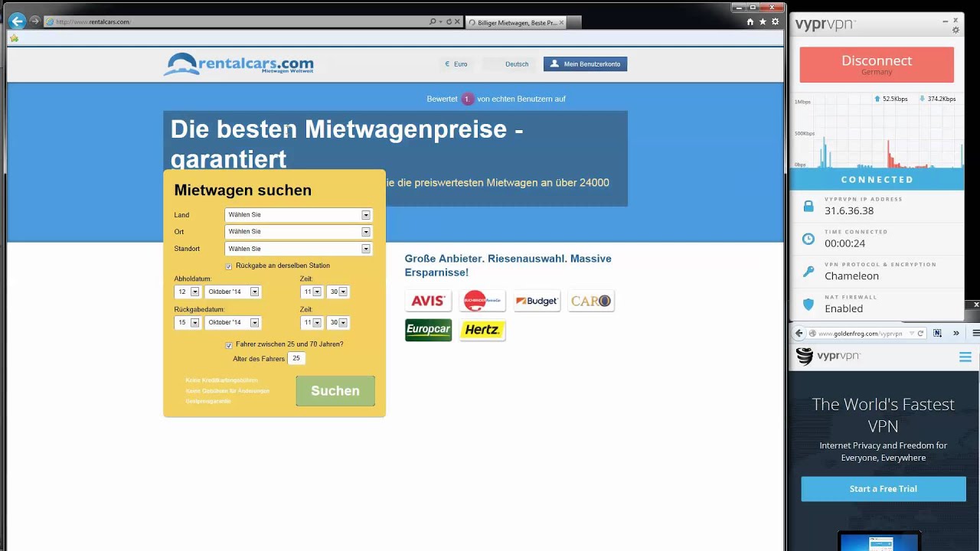
Task: Open Rückgabedatum hour dropdown
Action: (312, 323)
